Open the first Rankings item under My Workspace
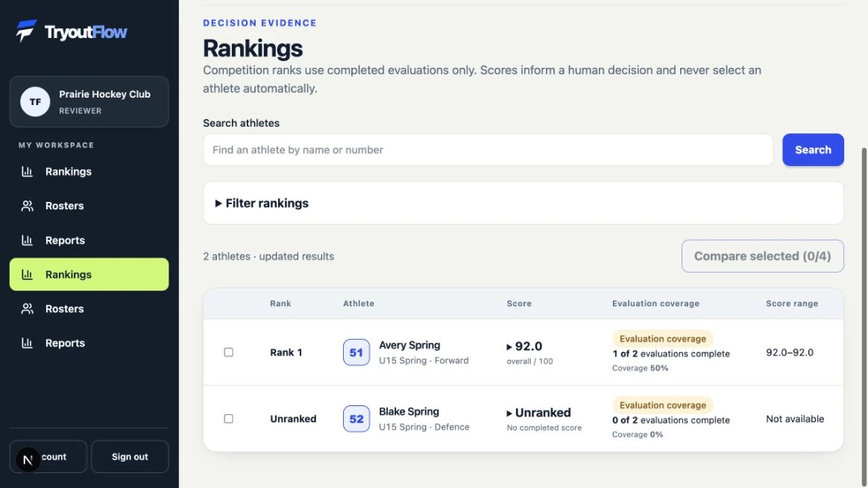Image resolution: width=868 pixels, height=488 pixels. (89, 171)
